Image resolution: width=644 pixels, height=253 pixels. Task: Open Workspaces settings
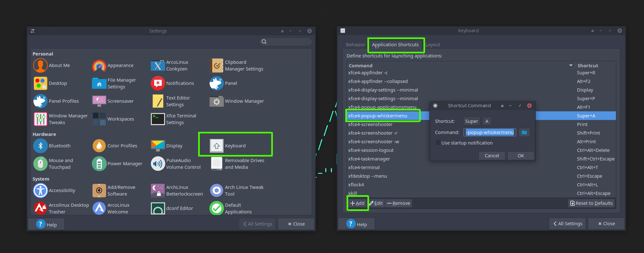tap(113, 119)
